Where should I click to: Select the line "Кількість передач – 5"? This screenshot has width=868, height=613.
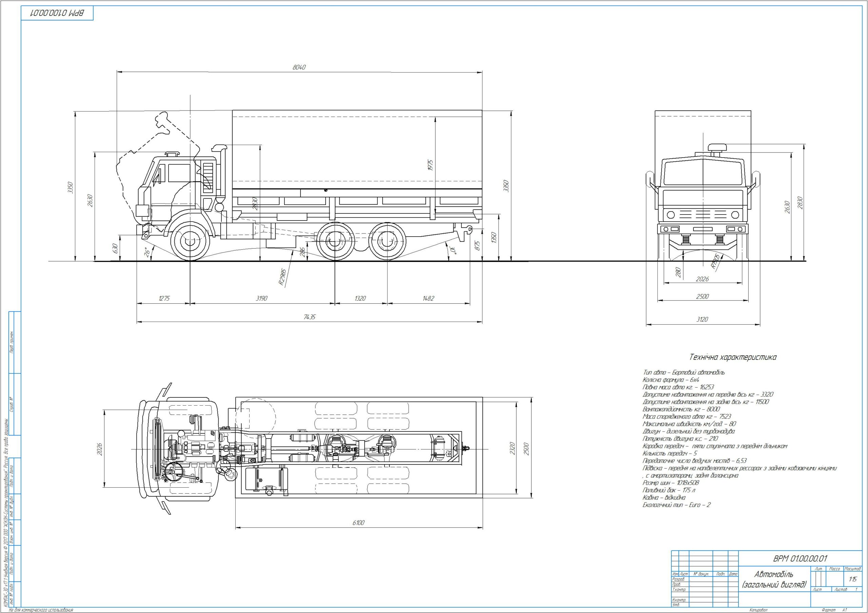[x=670, y=453]
